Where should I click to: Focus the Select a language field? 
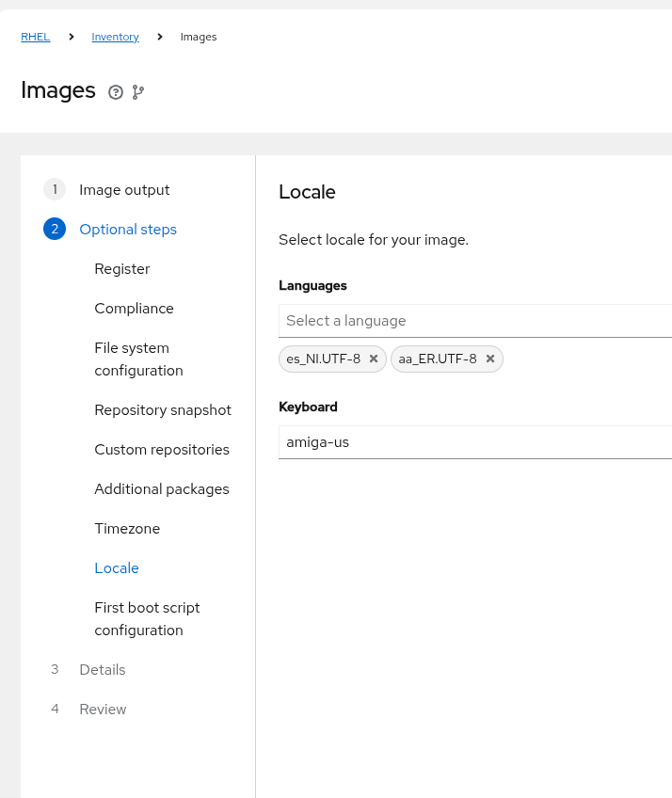[475, 321]
